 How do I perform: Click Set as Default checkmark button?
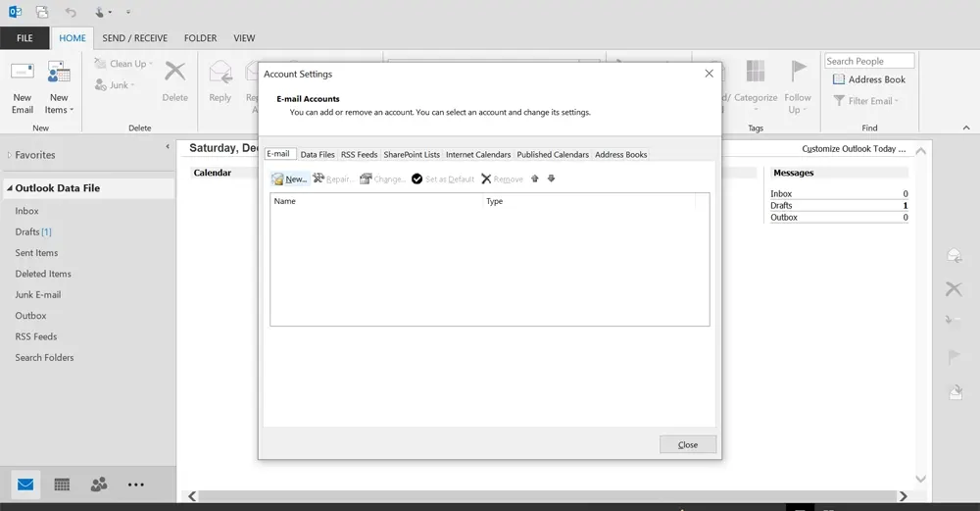[x=443, y=179]
